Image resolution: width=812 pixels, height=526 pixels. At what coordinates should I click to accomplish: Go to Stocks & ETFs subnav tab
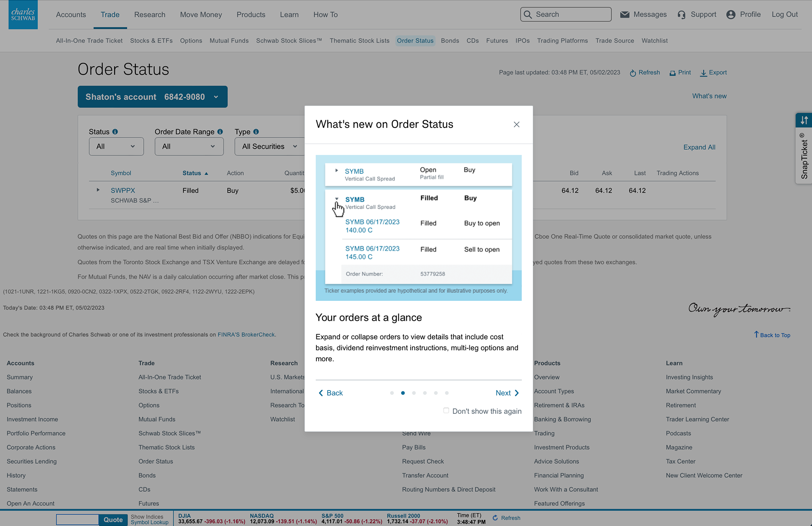(x=151, y=41)
